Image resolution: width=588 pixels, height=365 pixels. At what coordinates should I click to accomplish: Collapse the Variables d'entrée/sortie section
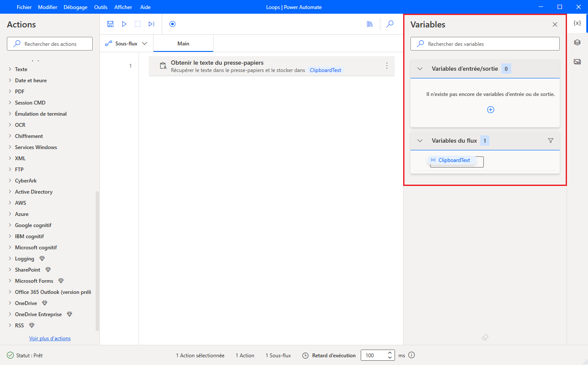point(419,68)
